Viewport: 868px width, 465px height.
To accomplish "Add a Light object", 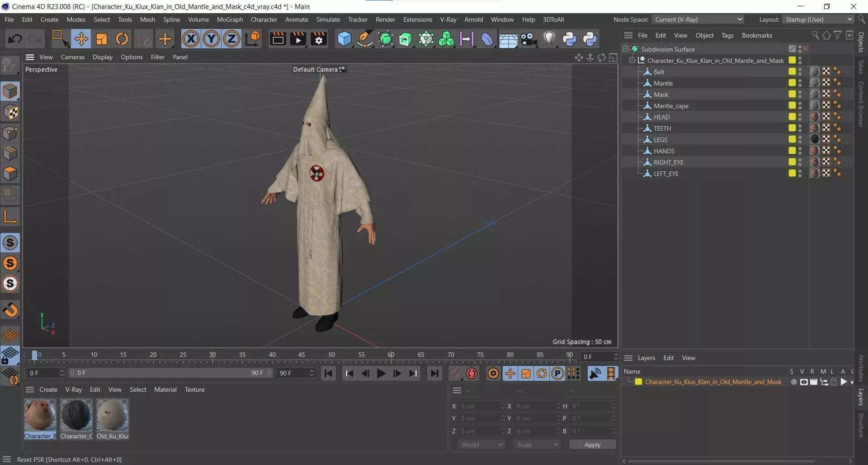I will point(549,39).
